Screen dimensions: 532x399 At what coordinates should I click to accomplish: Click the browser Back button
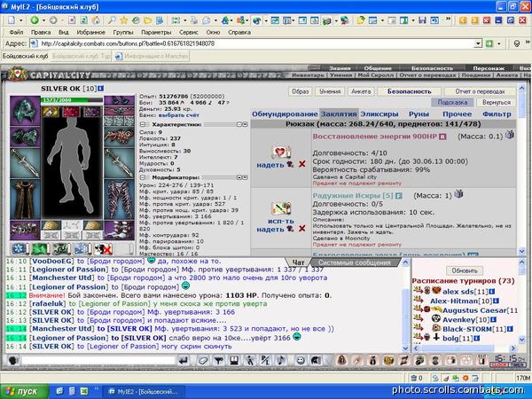coord(35,20)
